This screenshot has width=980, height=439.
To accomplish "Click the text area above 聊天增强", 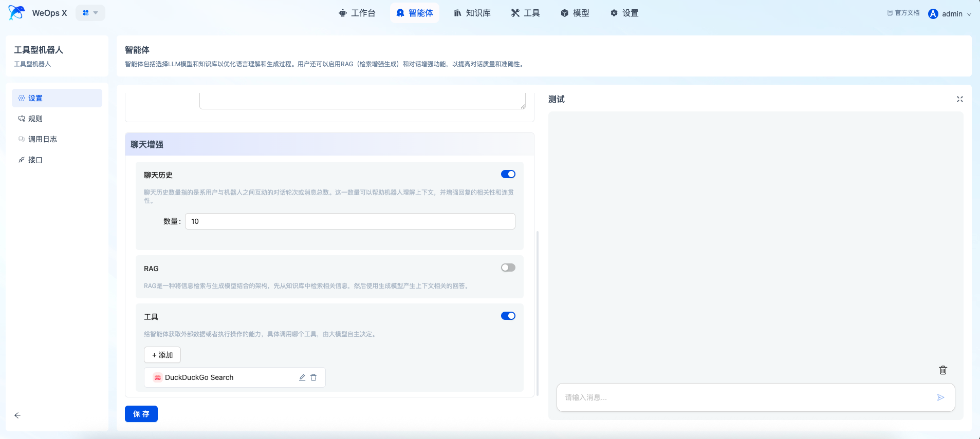I will (x=362, y=101).
